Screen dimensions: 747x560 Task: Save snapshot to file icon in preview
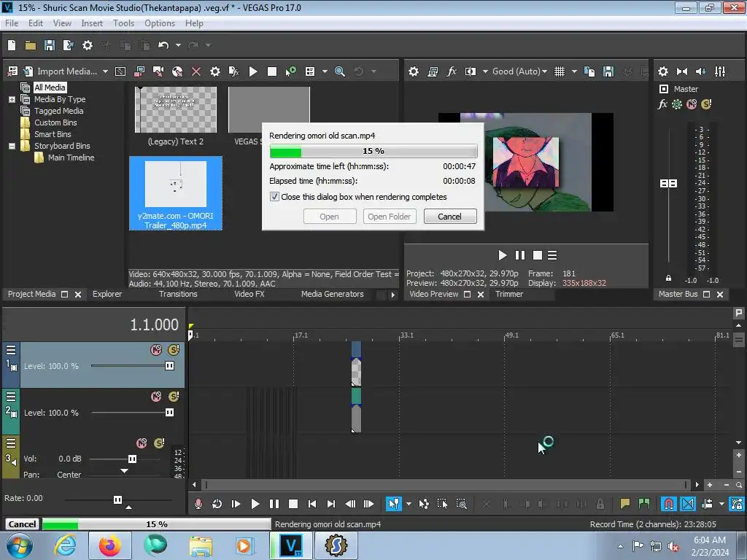608,71
